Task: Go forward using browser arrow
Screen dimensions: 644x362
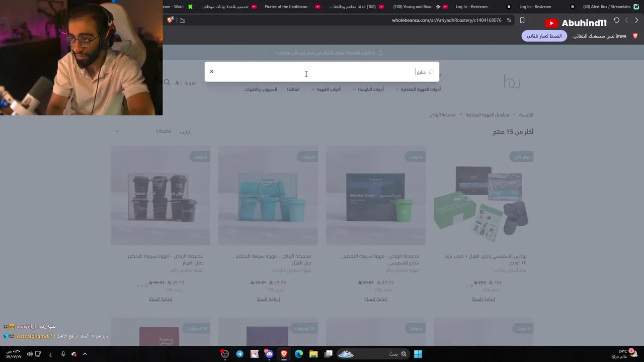Action: 626,20
